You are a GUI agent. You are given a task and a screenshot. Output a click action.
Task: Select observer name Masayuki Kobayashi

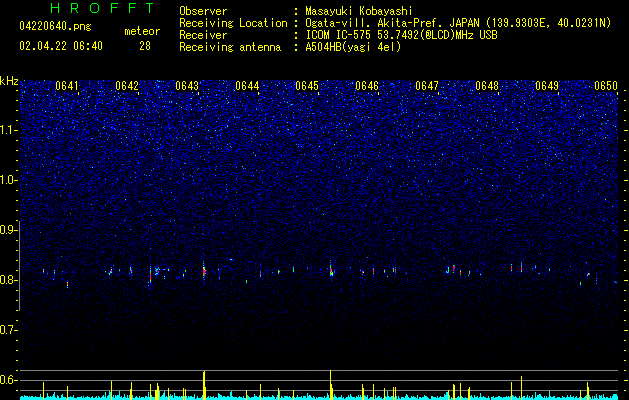point(359,11)
